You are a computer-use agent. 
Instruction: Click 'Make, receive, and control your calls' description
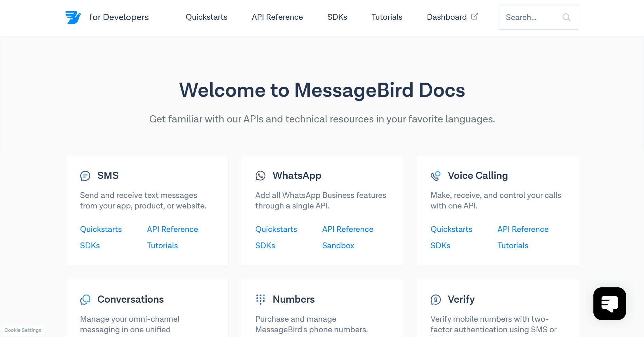[x=496, y=200]
